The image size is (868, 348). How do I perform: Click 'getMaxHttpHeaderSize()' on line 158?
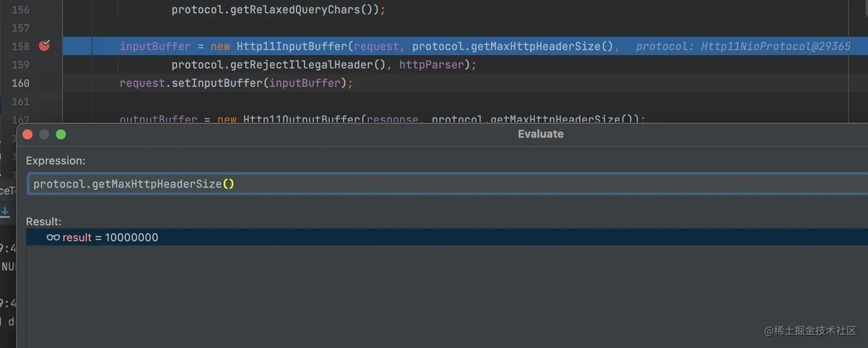(x=542, y=47)
